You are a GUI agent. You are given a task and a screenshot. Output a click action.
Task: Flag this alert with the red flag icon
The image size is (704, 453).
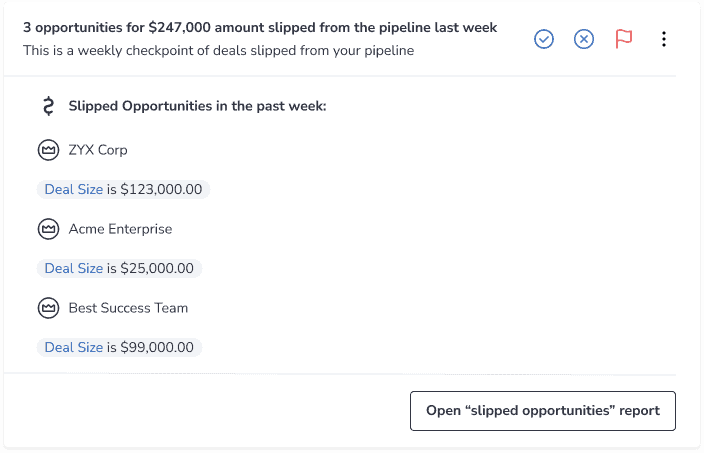(x=624, y=39)
